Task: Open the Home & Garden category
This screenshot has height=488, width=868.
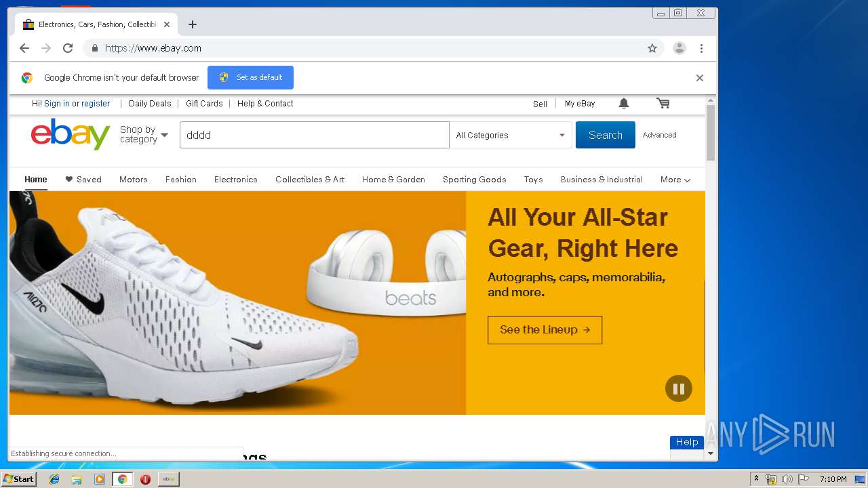Action: [x=393, y=180]
